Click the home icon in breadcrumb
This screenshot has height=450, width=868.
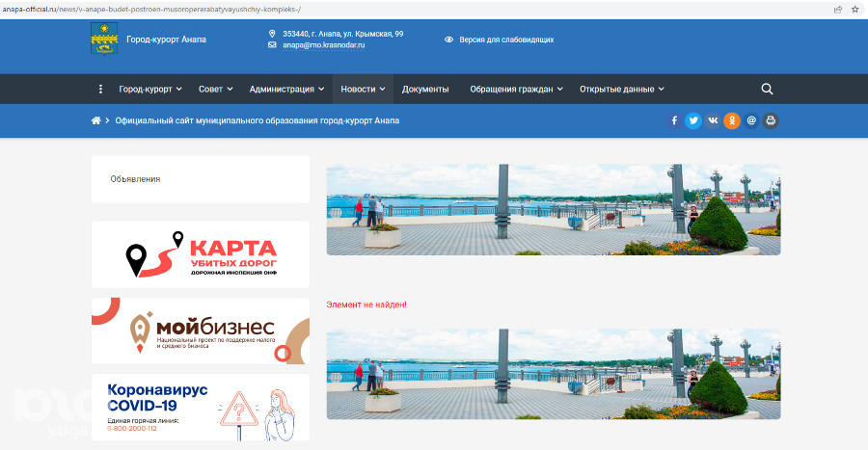coord(96,120)
